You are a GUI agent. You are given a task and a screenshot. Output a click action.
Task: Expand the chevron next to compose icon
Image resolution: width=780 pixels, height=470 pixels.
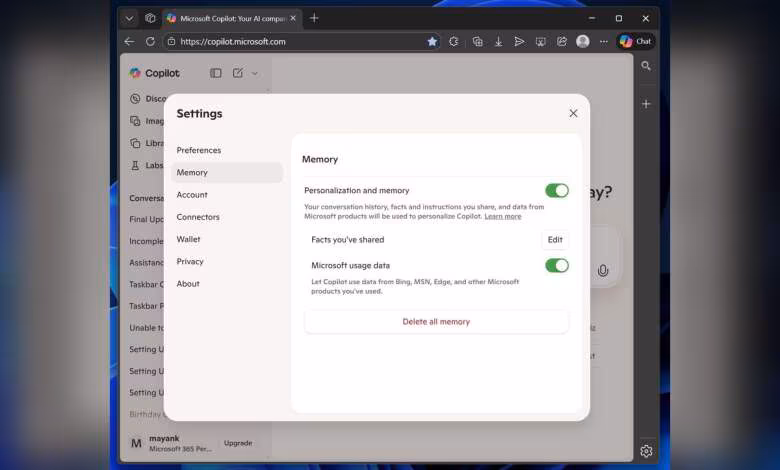255,74
